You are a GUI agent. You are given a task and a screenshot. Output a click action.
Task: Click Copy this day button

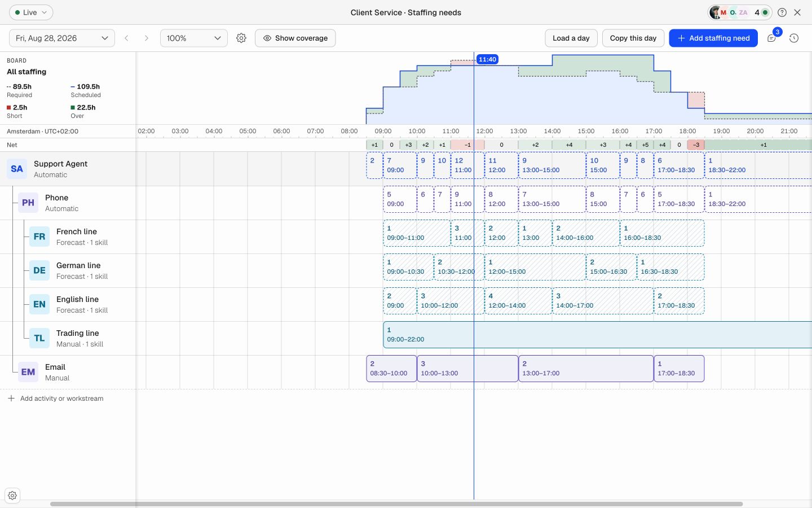(x=633, y=38)
